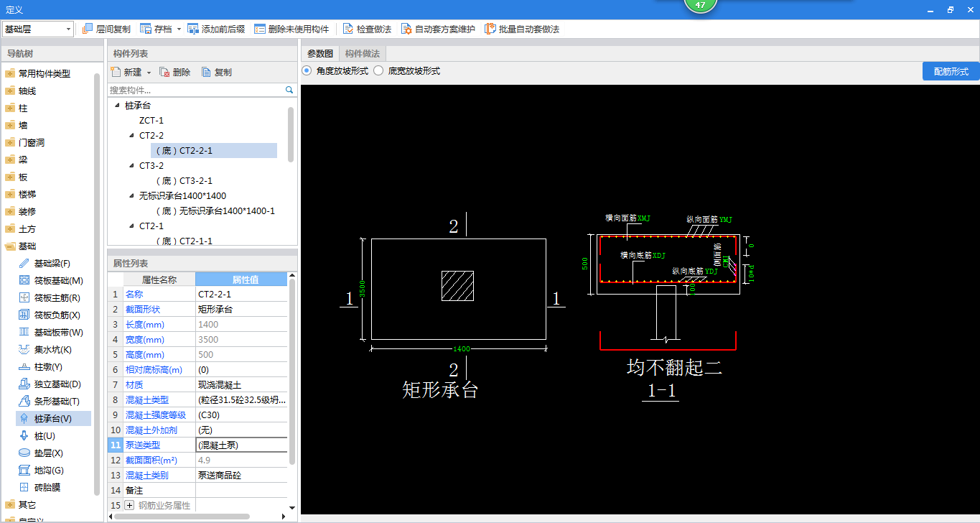Click the 配筋形式 button
The width and height of the screenshot is (980, 523).
coord(951,71)
